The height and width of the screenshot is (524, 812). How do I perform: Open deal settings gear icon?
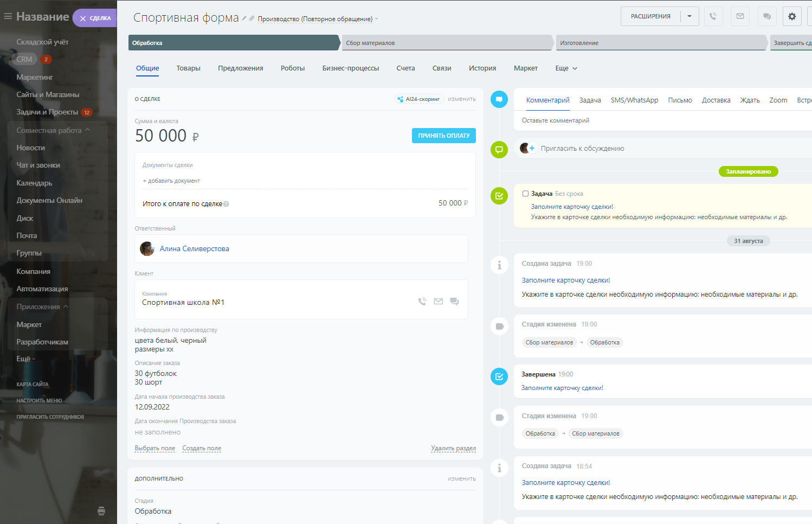[792, 16]
